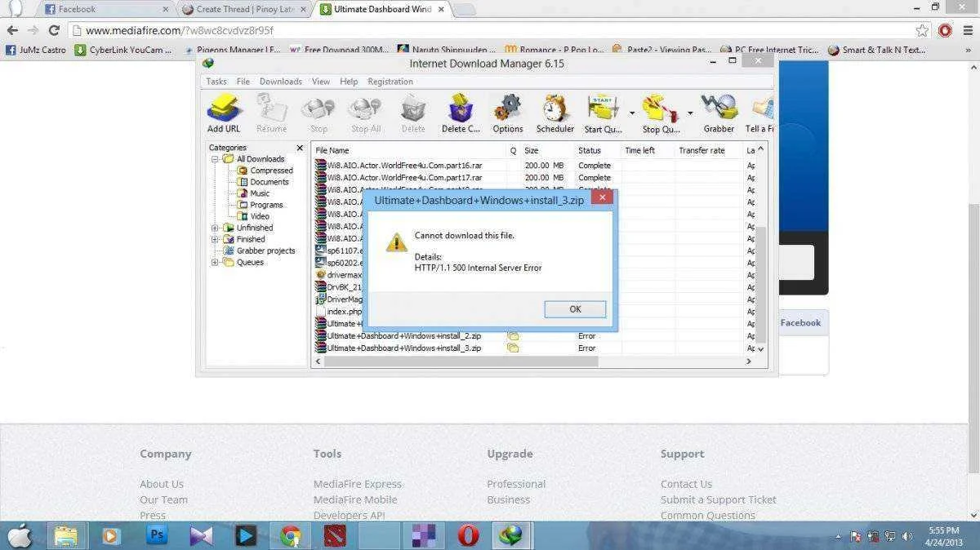Click the Apple start button icon
This screenshot has height=550, width=980.
pyautogui.click(x=20, y=536)
